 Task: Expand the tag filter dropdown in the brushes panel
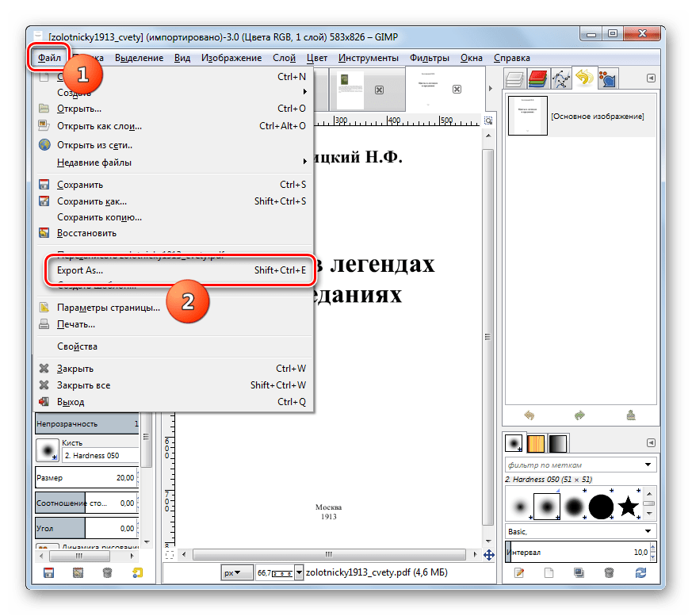(x=648, y=465)
